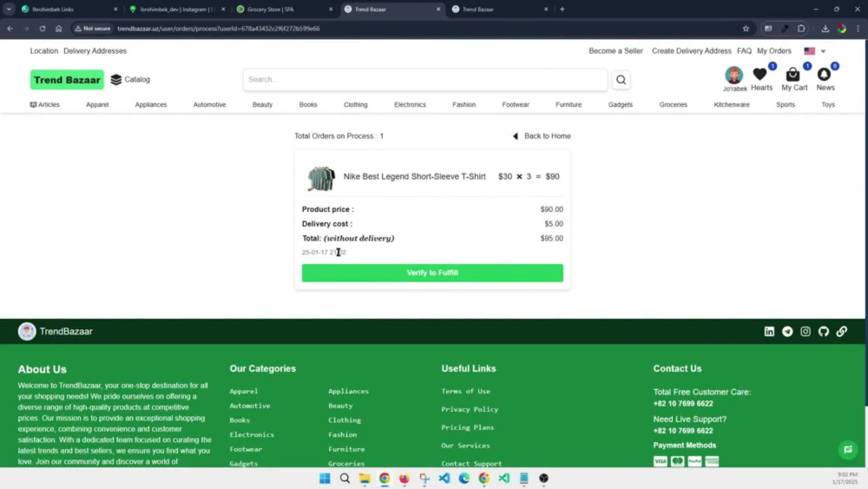
Task: Click Verify to Fulfill button
Action: point(432,273)
